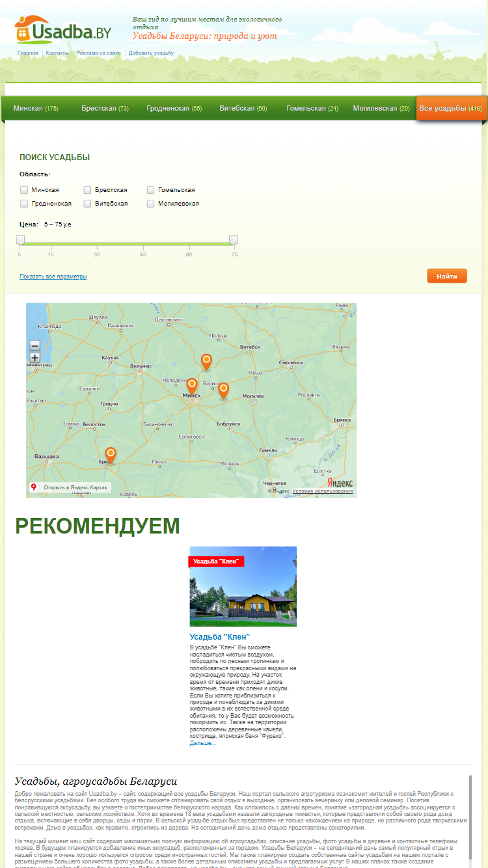
Task: Expand search with Показать все параметры
Action: point(53,277)
